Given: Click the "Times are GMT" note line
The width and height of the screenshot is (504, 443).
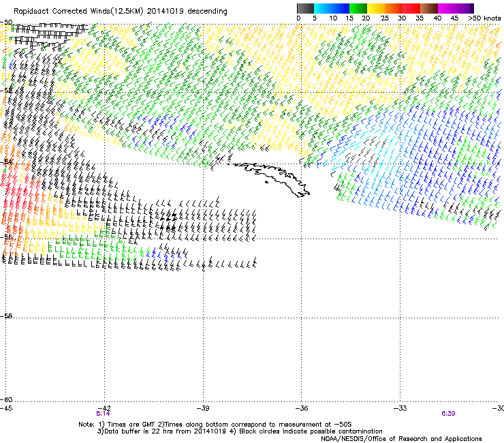Looking at the screenshot, I should click(215, 425).
